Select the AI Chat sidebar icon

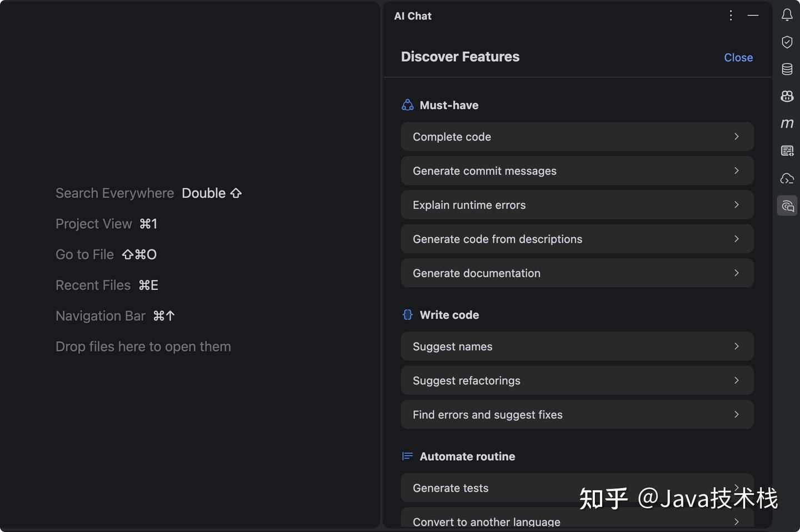[x=787, y=206]
